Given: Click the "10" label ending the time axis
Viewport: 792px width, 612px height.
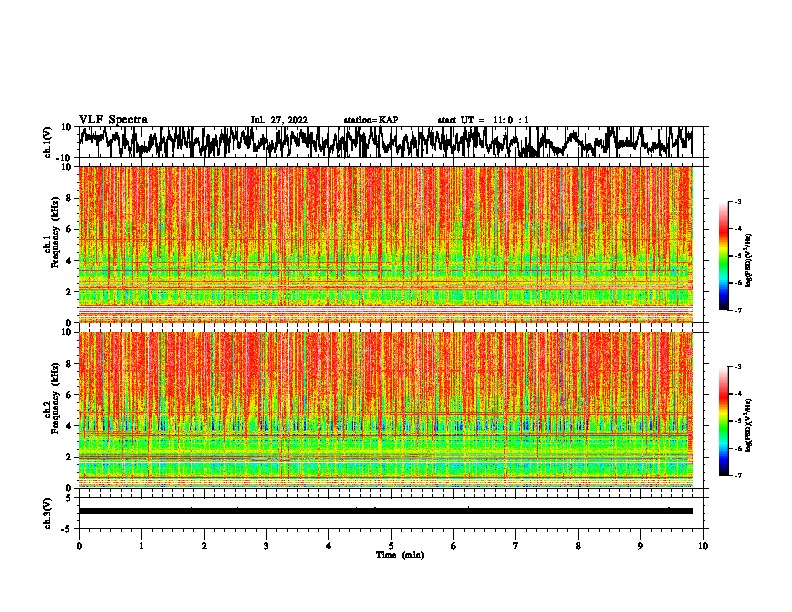Looking at the screenshot, I should click(x=703, y=546).
